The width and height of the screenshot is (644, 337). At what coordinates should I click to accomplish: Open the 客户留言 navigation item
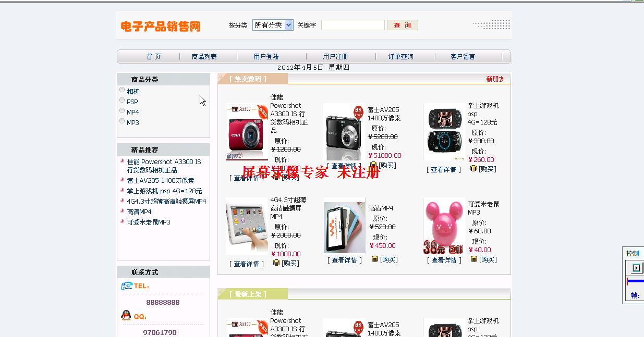click(463, 57)
